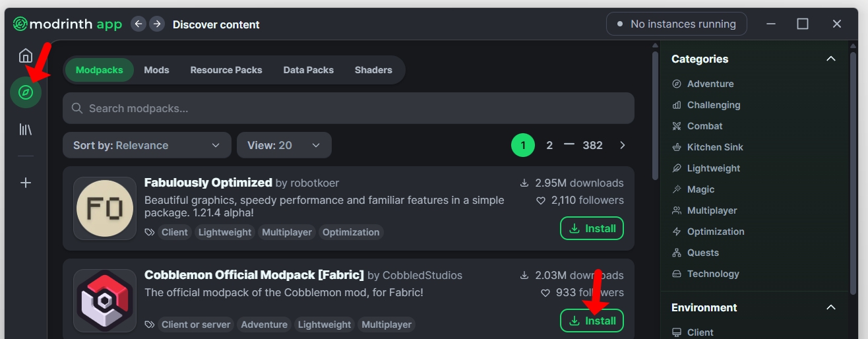Open the Library icon in sidebar

(26, 129)
